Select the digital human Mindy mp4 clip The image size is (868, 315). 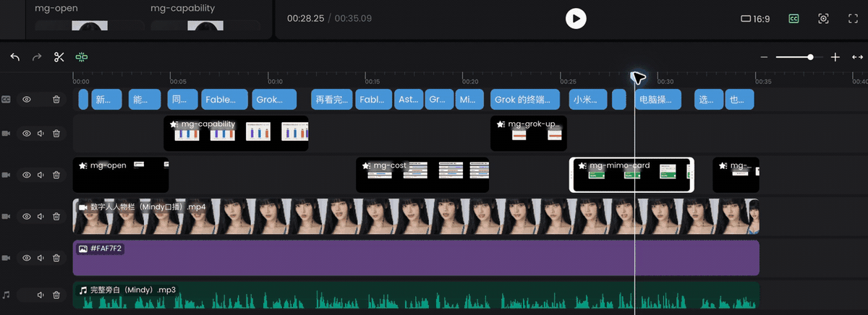click(x=416, y=217)
